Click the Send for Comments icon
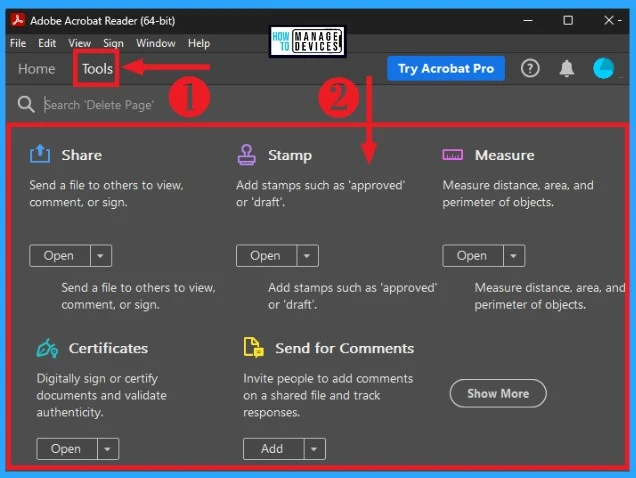636x478 pixels. tap(254, 347)
